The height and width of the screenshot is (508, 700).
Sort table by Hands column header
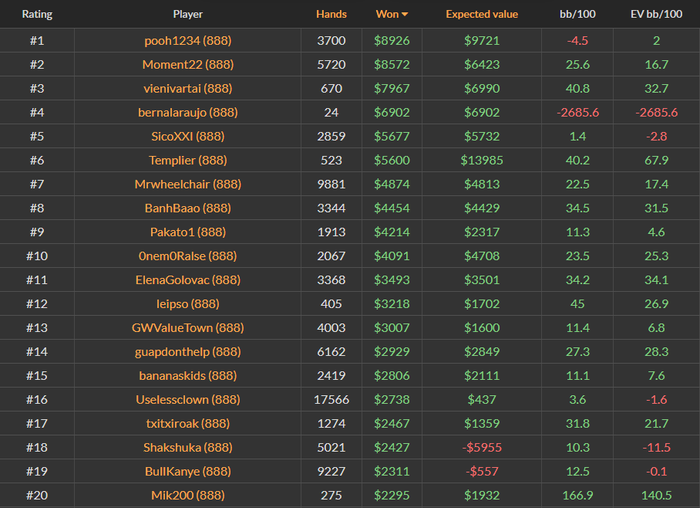[331, 15]
